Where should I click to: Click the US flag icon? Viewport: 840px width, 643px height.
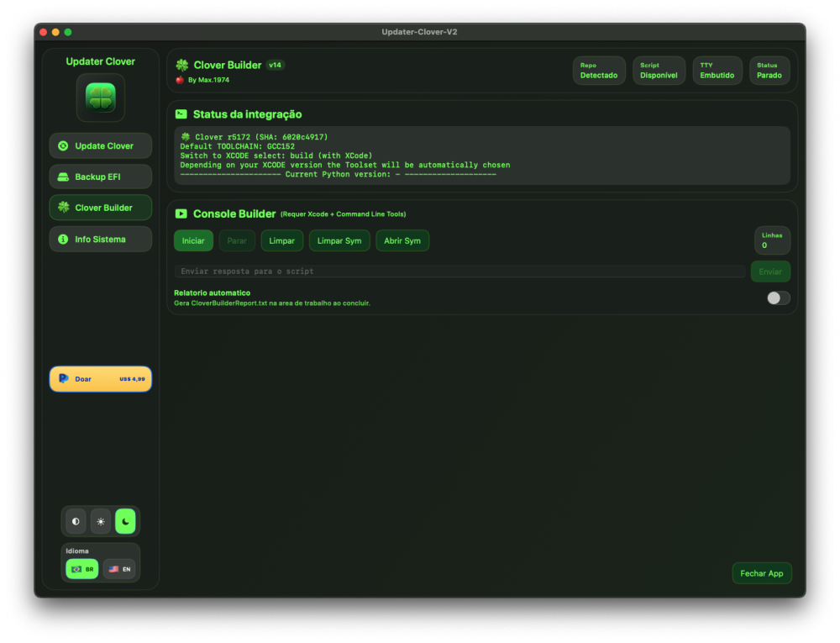(113, 569)
